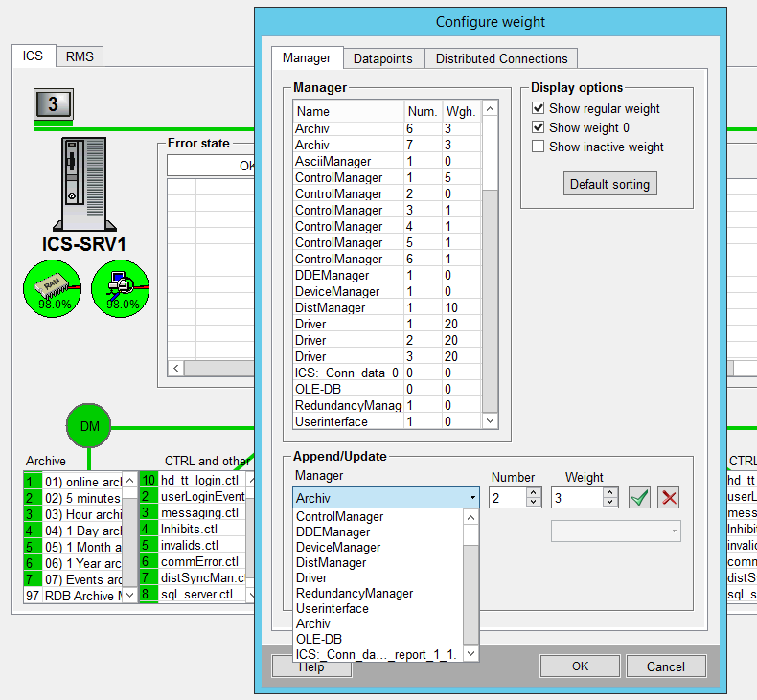Increase the Weight spinner value

click(x=610, y=492)
